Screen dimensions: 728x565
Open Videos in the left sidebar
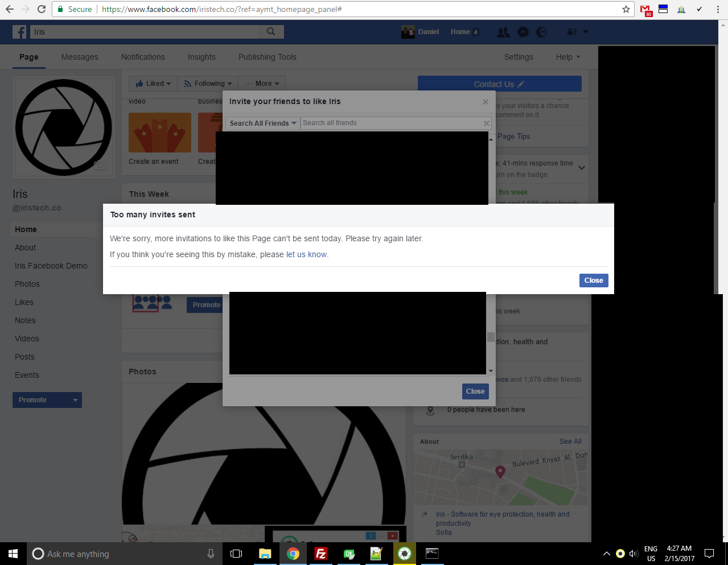coord(27,339)
